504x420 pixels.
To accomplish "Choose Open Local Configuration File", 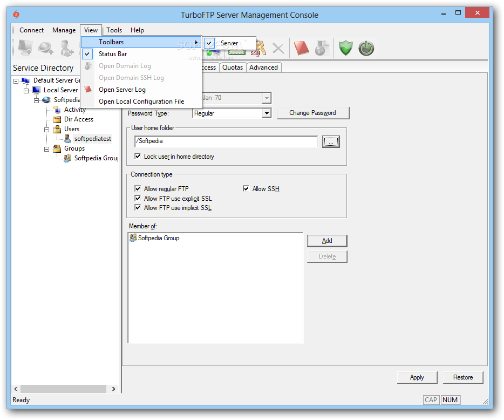I will [141, 101].
